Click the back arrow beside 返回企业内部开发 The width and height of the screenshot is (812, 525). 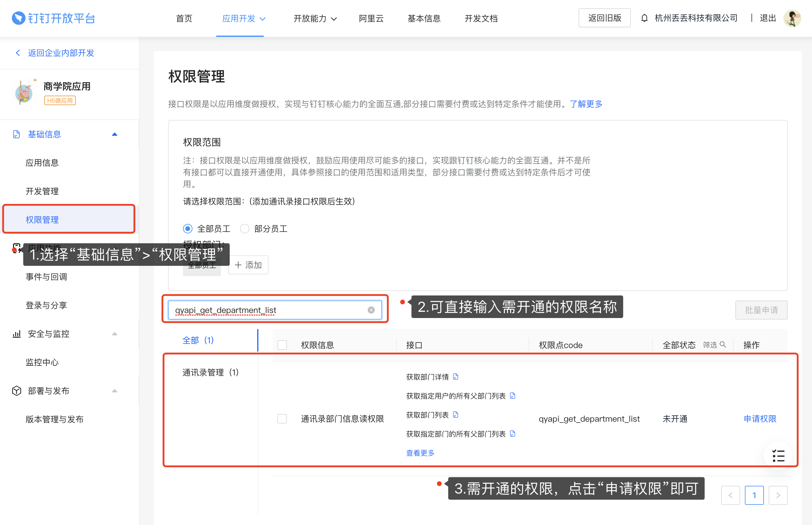point(18,53)
